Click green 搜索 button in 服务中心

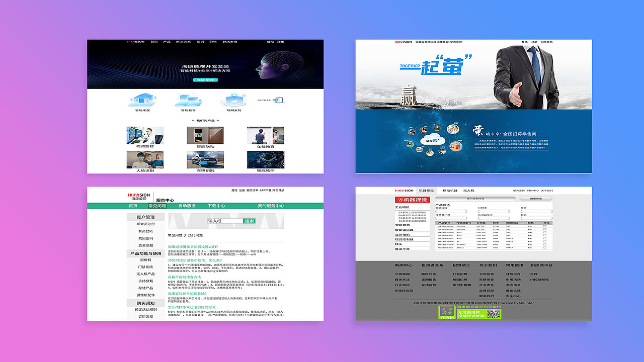coord(250,221)
